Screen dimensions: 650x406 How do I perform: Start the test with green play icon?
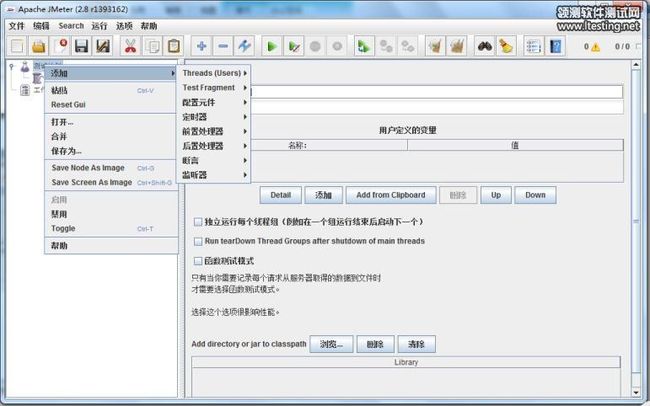[x=272, y=46]
